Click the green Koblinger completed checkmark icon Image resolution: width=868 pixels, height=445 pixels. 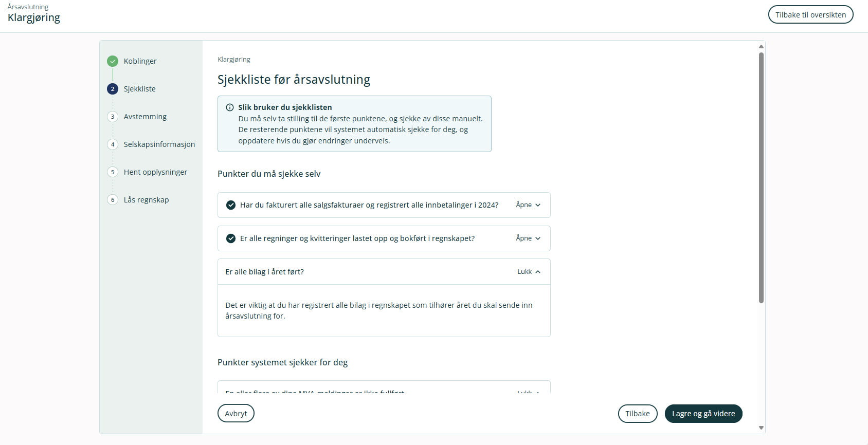pyautogui.click(x=113, y=61)
